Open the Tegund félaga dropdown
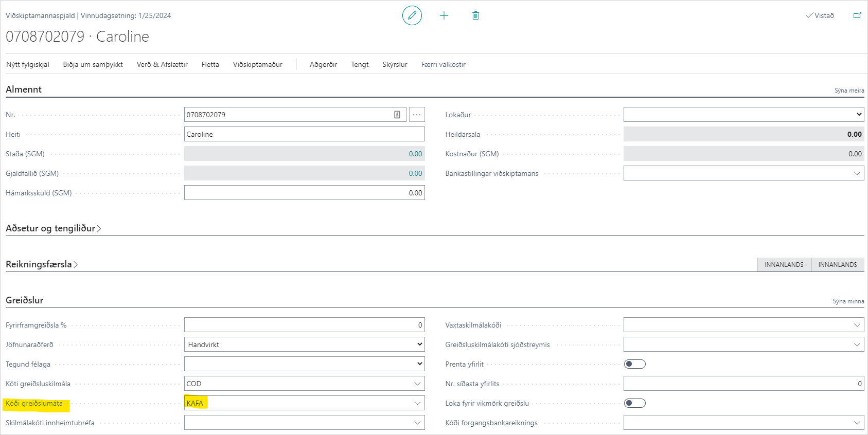 [x=304, y=364]
